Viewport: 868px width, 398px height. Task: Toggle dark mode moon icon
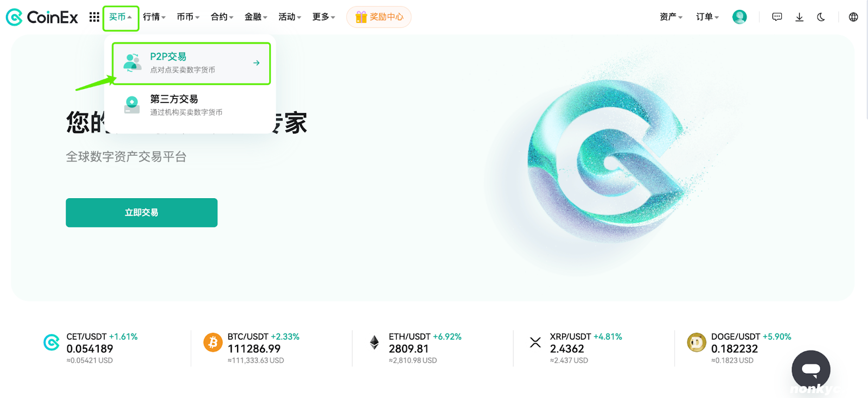tap(821, 17)
